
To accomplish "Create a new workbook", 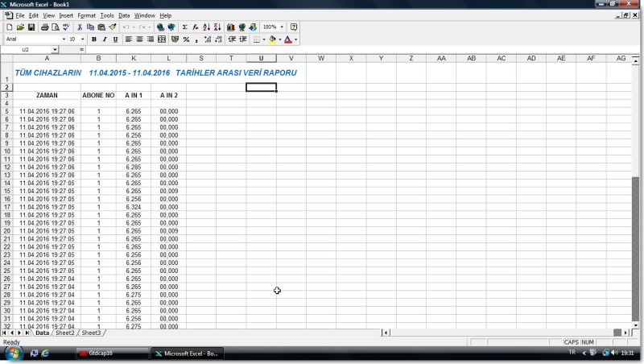I will pyautogui.click(x=9, y=27).
